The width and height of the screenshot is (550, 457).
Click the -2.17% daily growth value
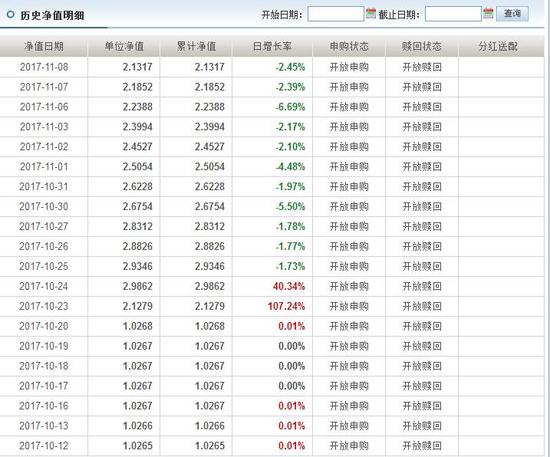pos(290,127)
